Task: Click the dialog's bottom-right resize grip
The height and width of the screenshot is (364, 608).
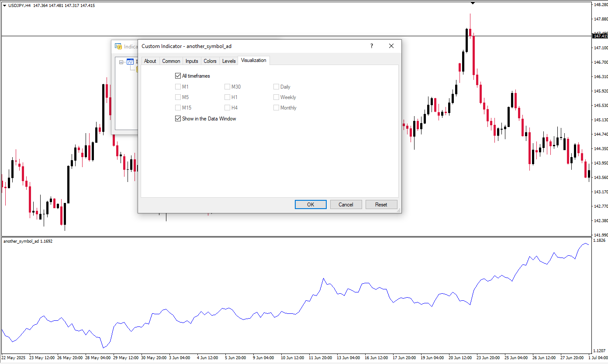Action: (x=398, y=210)
